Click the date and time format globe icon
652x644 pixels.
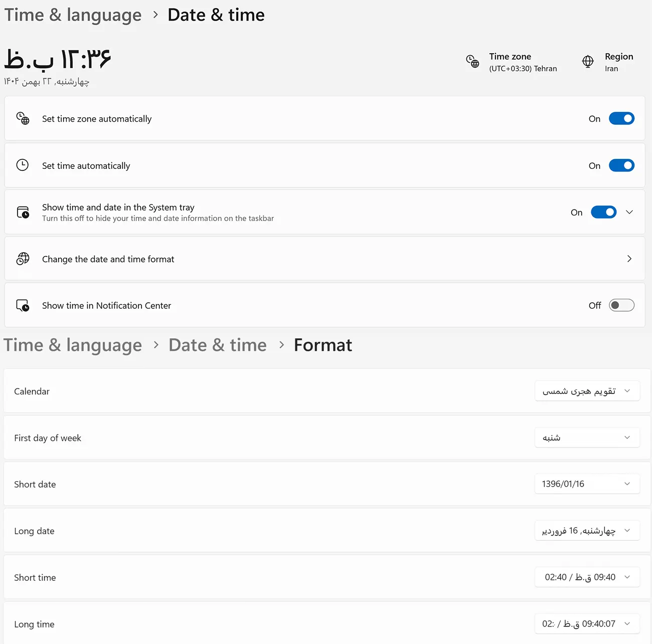tap(23, 259)
